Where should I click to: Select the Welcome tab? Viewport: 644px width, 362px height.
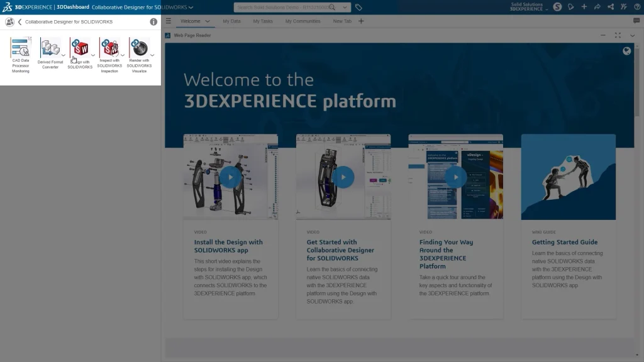coord(191,21)
